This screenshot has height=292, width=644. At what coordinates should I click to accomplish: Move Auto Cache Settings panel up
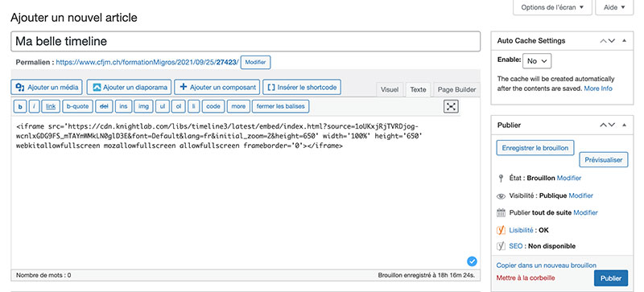[x=603, y=41]
